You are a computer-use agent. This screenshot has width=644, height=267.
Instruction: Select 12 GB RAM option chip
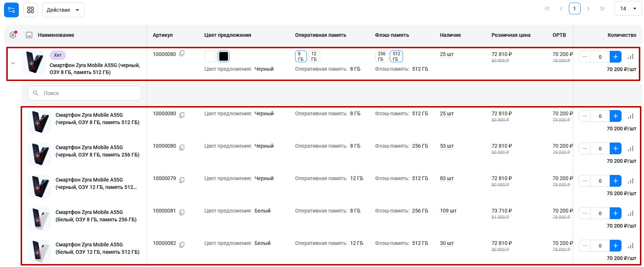[x=314, y=56]
